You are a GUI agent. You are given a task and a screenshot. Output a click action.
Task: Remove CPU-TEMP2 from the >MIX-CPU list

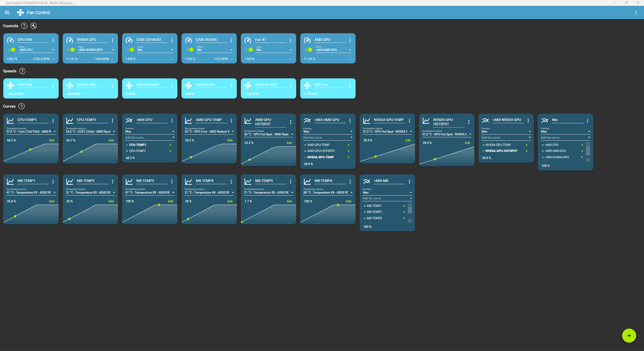click(170, 151)
